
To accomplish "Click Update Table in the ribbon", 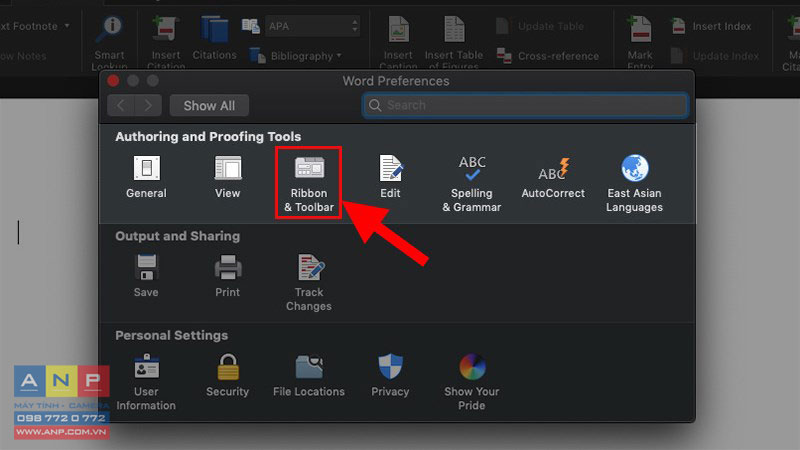I will pyautogui.click(x=540, y=26).
